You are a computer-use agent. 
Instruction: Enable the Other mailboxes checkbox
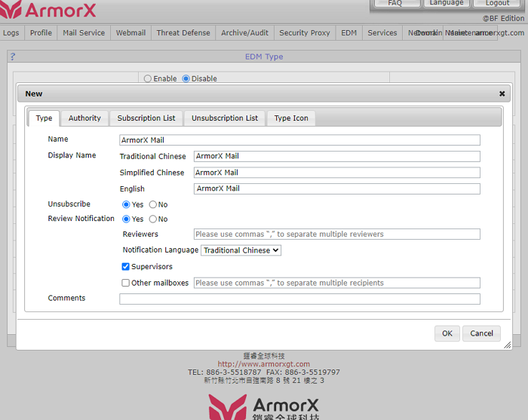tap(127, 284)
